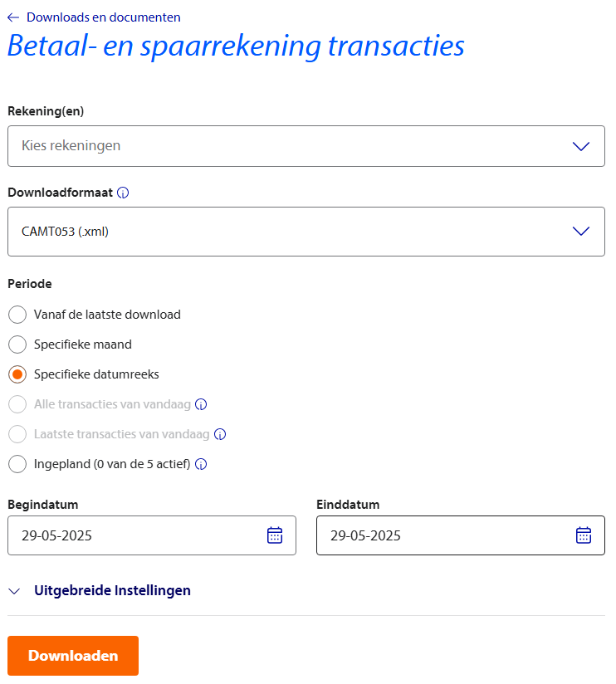Select the Specifieke maand radio option
The image size is (616, 684).
point(17,344)
